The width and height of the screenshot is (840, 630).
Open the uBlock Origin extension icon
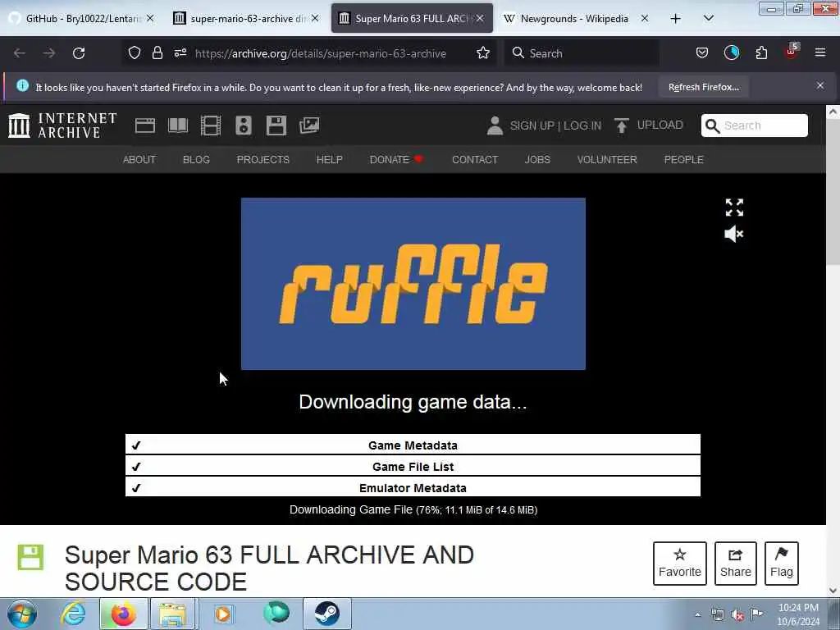tap(792, 52)
